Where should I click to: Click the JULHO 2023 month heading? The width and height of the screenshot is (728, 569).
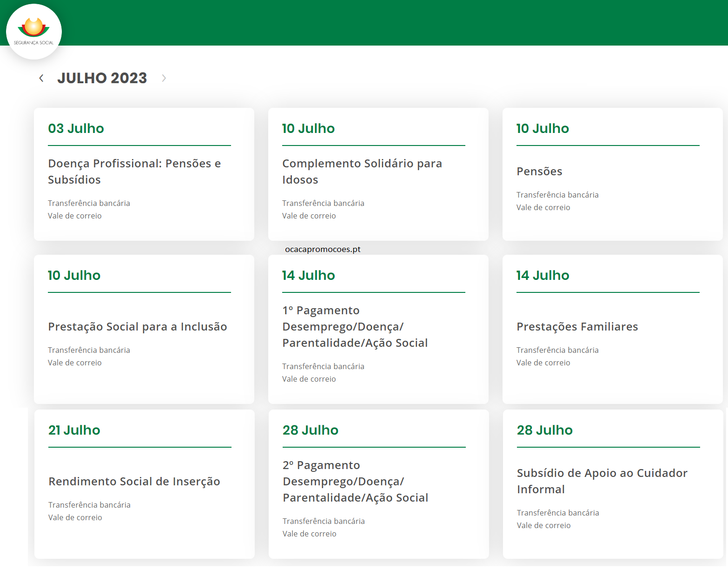click(102, 78)
